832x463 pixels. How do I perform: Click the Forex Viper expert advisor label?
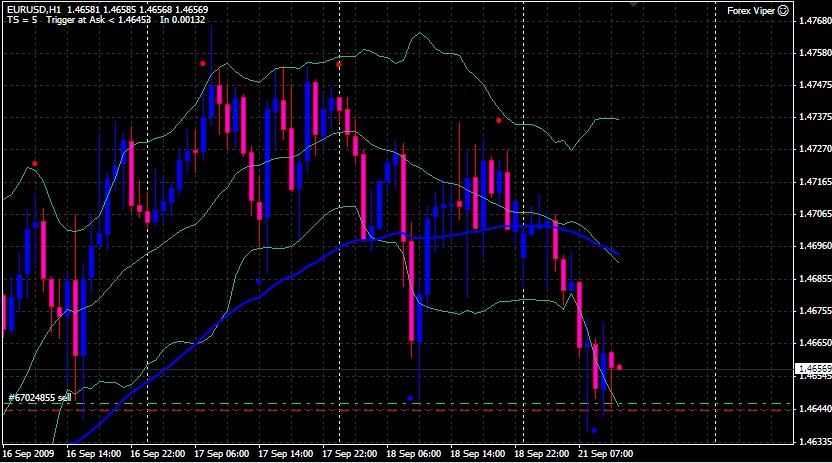tap(751, 11)
